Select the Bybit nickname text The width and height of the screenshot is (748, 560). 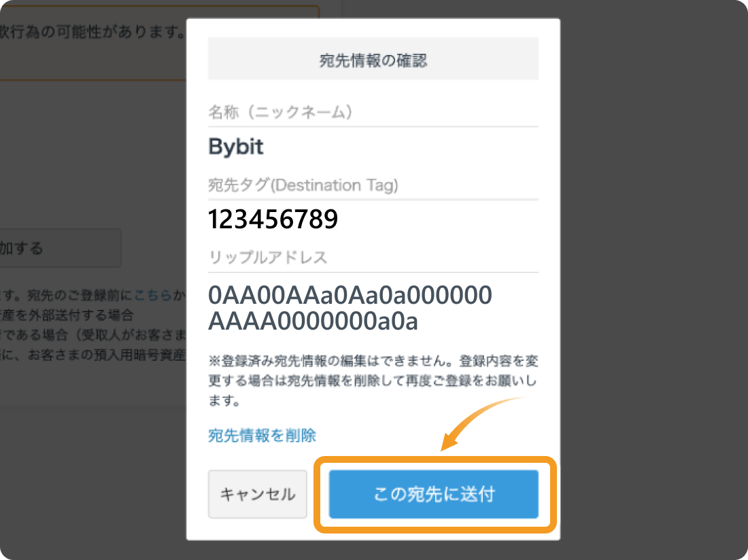click(x=236, y=146)
